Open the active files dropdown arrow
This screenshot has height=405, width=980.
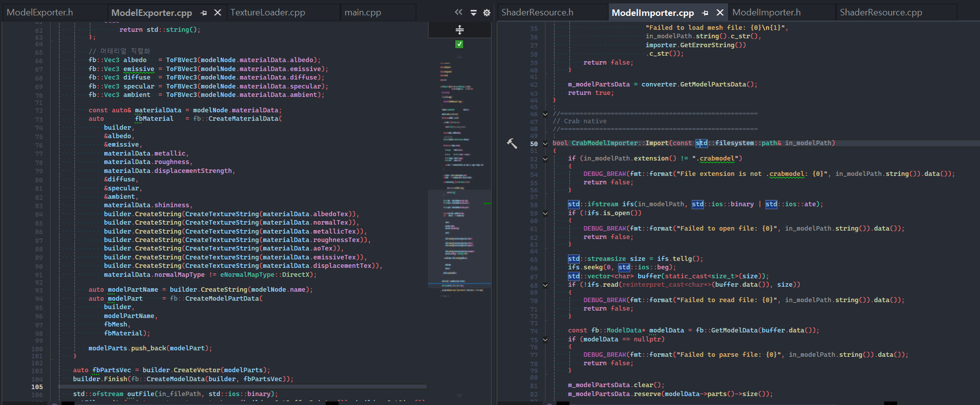click(474, 13)
